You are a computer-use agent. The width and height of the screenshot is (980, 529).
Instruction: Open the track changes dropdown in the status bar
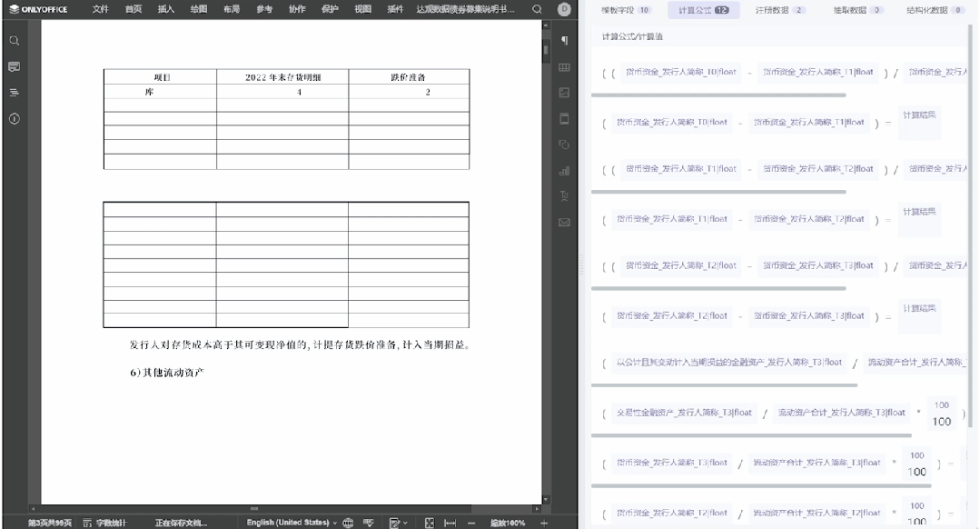398,523
